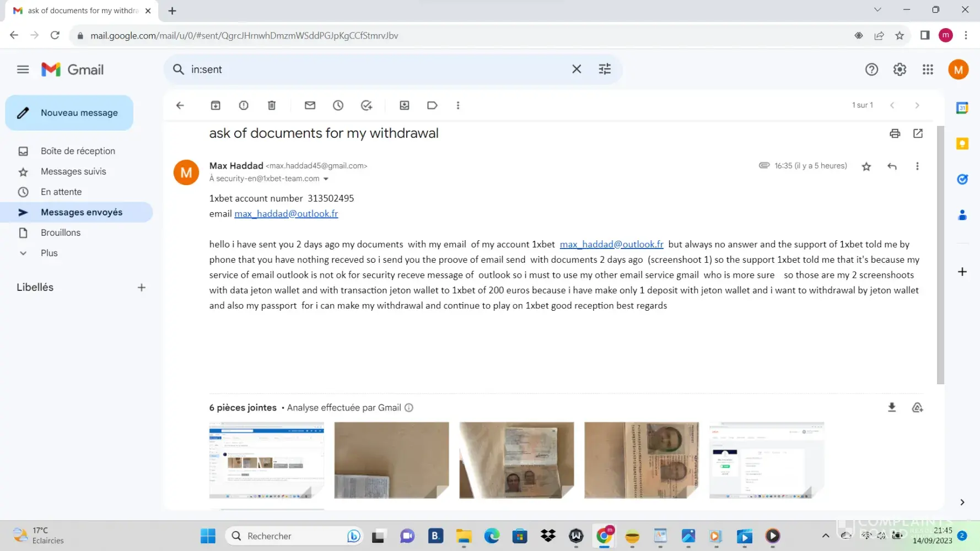Viewport: 980px width, 551px height.
Task: Open message options three-dot menu
Action: coord(917,166)
